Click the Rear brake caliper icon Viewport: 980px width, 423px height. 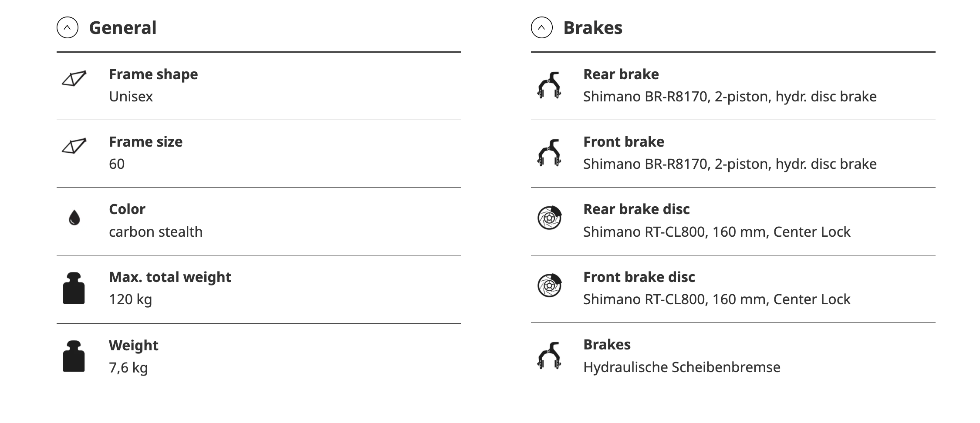(x=549, y=85)
